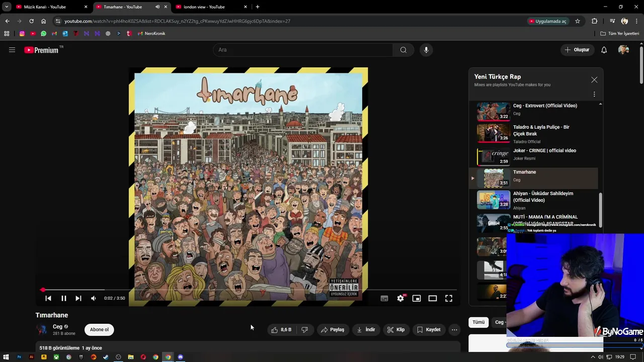The height and width of the screenshot is (362, 644).
Task: Open player settings gear
Action: point(400,298)
